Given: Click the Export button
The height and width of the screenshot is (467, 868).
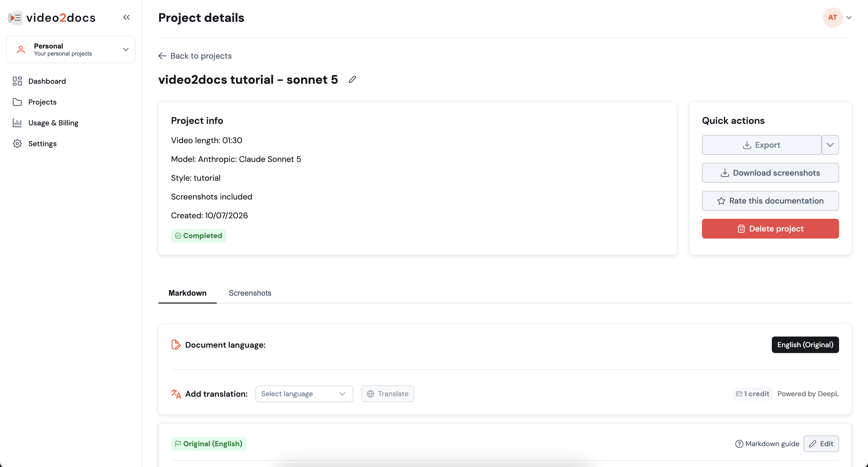Looking at the screenshot, I should pyautogui.click(x=761, y=145).
